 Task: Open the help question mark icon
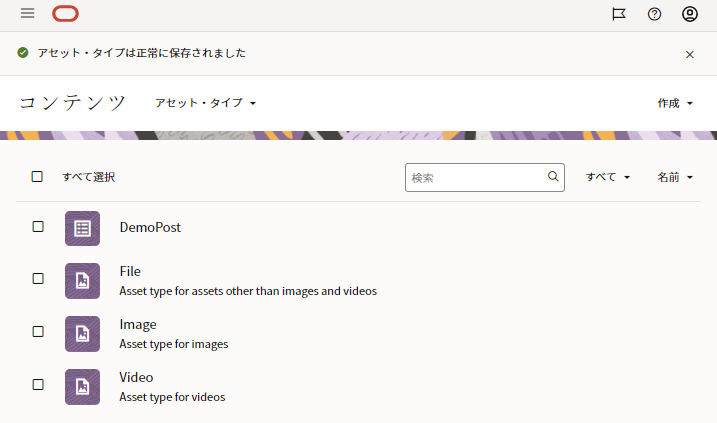[654, 14]
